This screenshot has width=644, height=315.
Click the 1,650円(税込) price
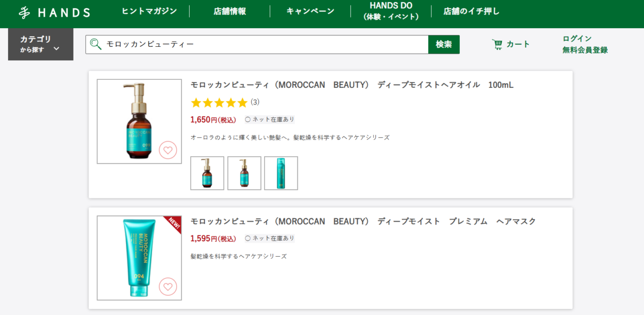pos(213,120)
